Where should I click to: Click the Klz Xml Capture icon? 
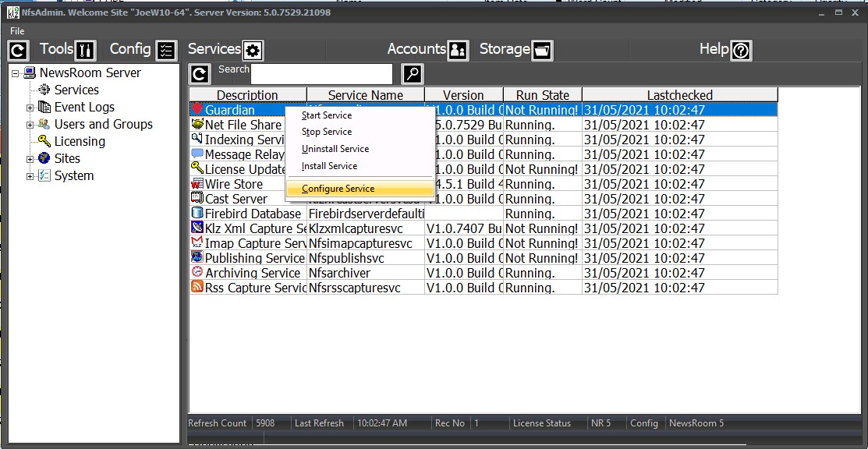click(197, 228)
